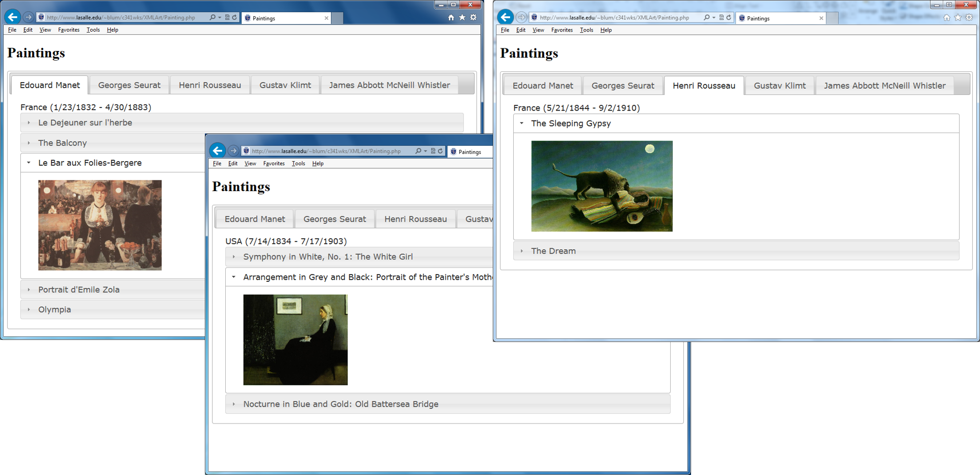Expand Portrait d'Emile Zola section

point(113,289)
